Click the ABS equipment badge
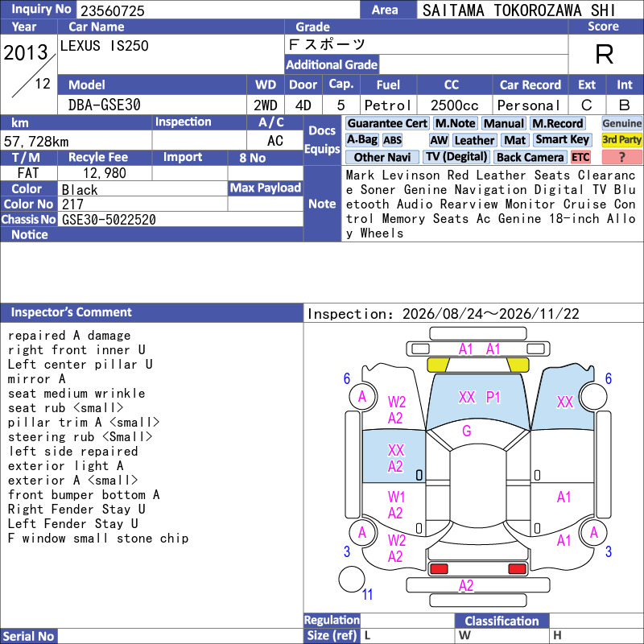644x644 pixels. click(x=392, y=140)
